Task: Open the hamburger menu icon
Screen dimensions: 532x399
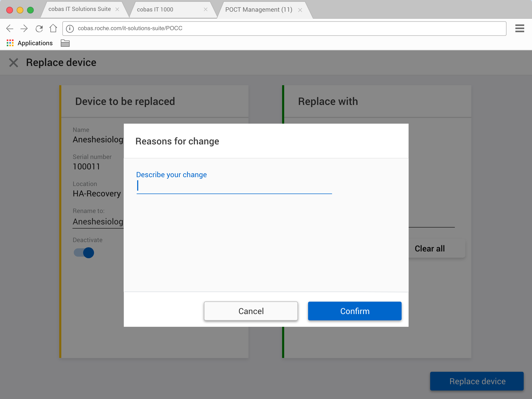Action: [520, 28]
